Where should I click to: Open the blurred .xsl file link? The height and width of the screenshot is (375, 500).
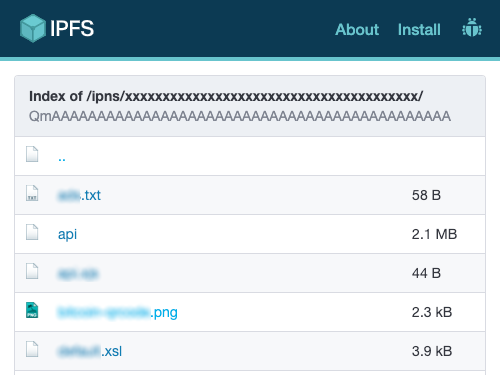90,351
